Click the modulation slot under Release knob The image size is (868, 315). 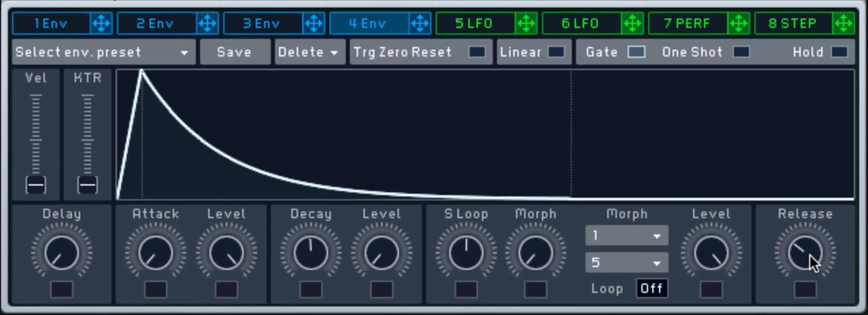pyautogui.click(x=805, y=289)
